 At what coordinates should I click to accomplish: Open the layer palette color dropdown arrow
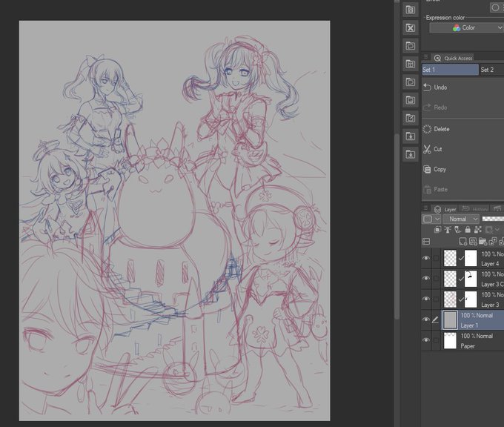click(437, 219)
